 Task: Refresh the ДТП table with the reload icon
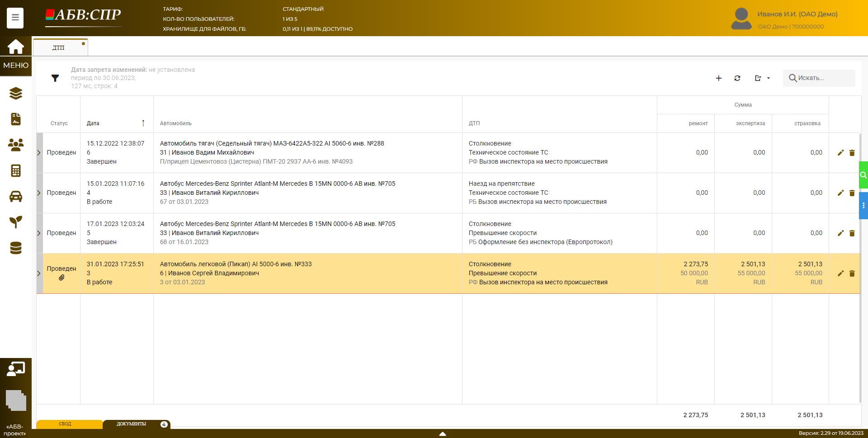(737, 78)
